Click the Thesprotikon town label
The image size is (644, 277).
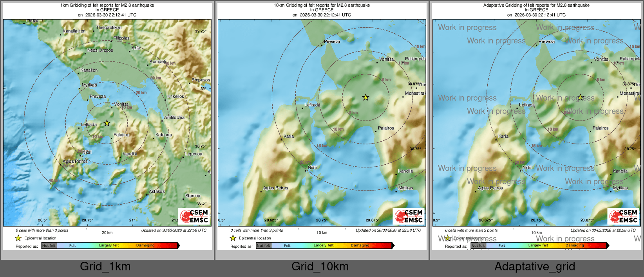point(109,27)
